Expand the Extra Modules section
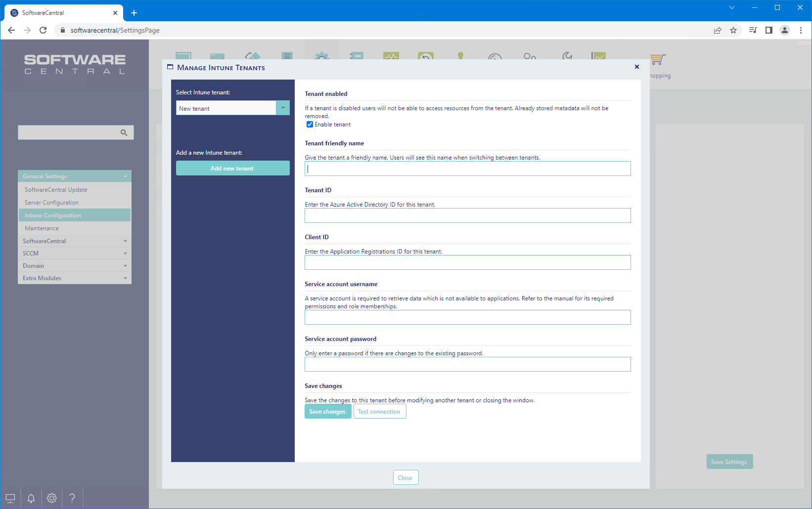Image resolution: width=812 pixels, height=509 pixels. tap(75, 278)
